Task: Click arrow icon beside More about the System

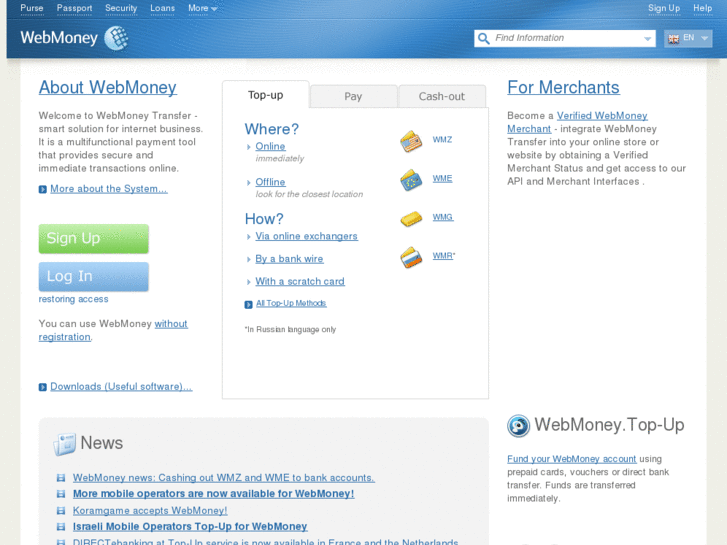Action: pos(43,189)
